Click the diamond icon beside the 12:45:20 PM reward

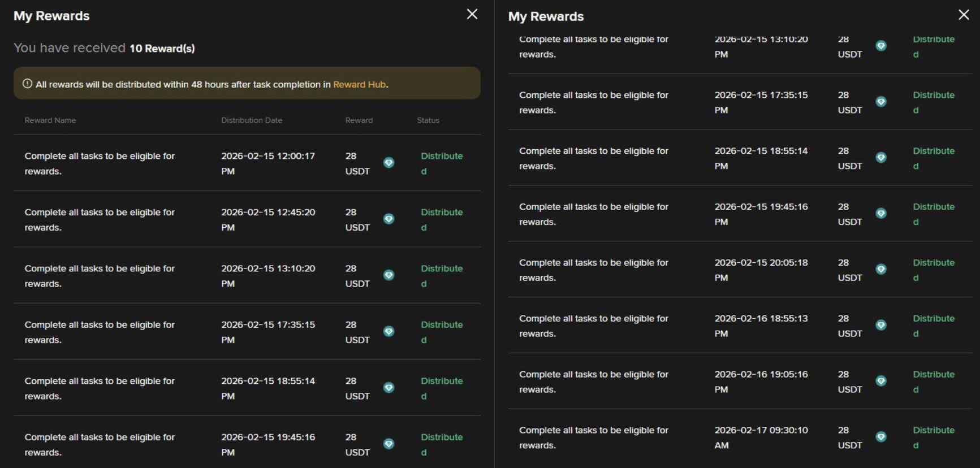click(388, 219)
